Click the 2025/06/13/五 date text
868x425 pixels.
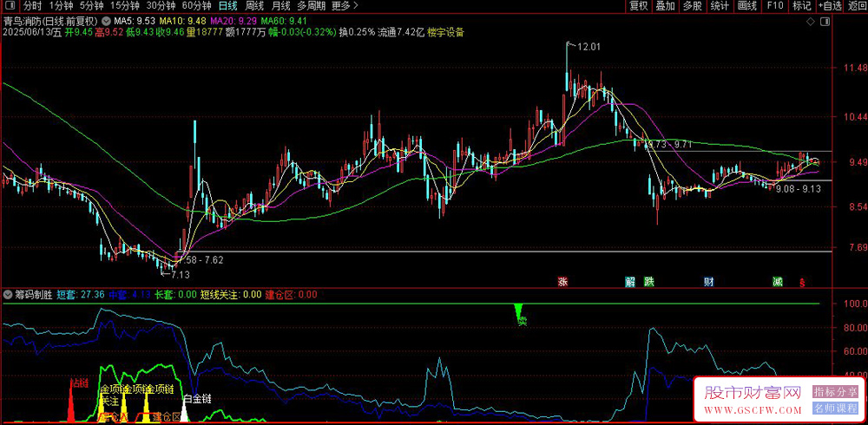pos(32,32)
